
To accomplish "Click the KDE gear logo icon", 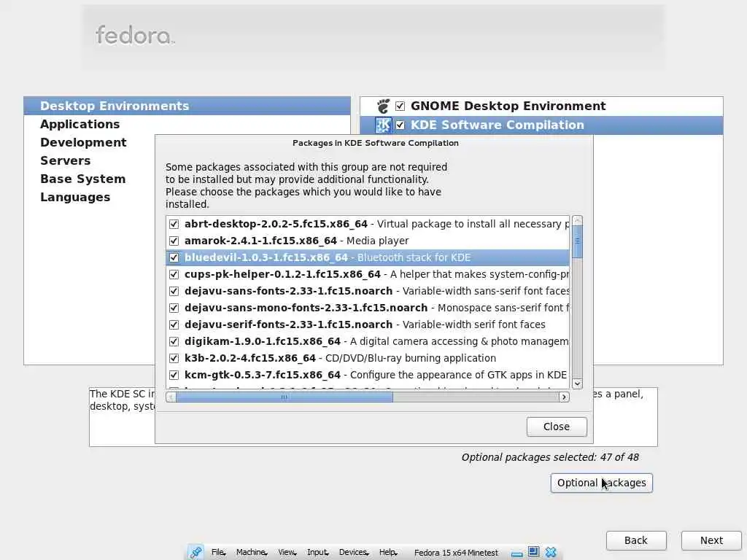I will pyautogui.click(x=383, y=125).
